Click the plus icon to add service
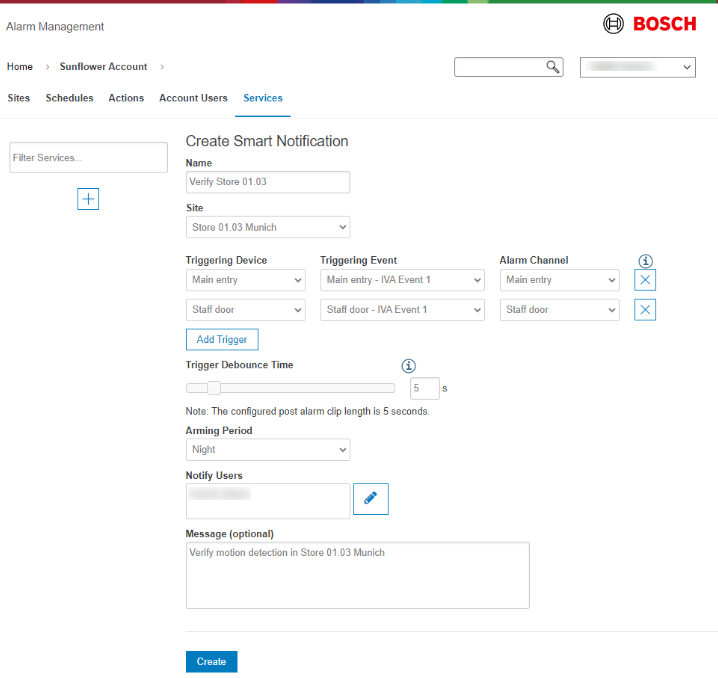Viewport: 718px width, 678px height. pos(88,199)
